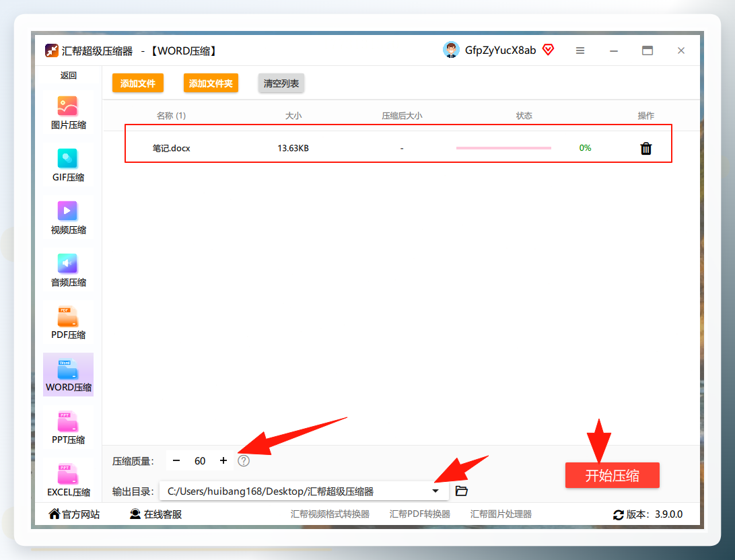
Task: Select 音频压缩 audio compression
Action: coord(68,270)
